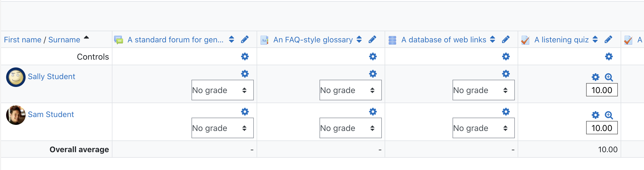Image resolution: width=644 pixels, height=170 pixels.
Task: Click gear icon for Sally's database of web links grade
Action: coord(506,74)
